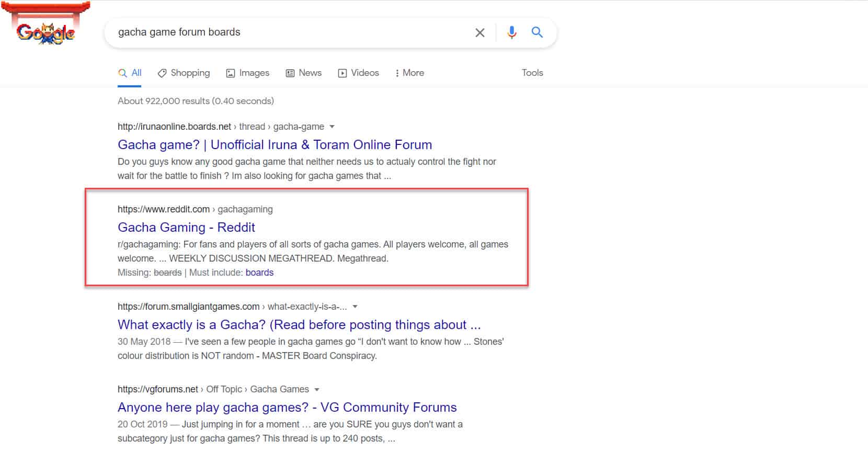Open Unofficial Iruna & Toram Online Forum result
This screenshot has width=868, height=474.
tap(275, 145)
